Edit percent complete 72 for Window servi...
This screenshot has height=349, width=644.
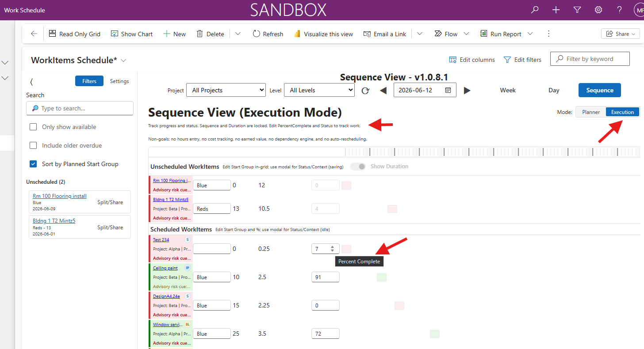point(326,334)
